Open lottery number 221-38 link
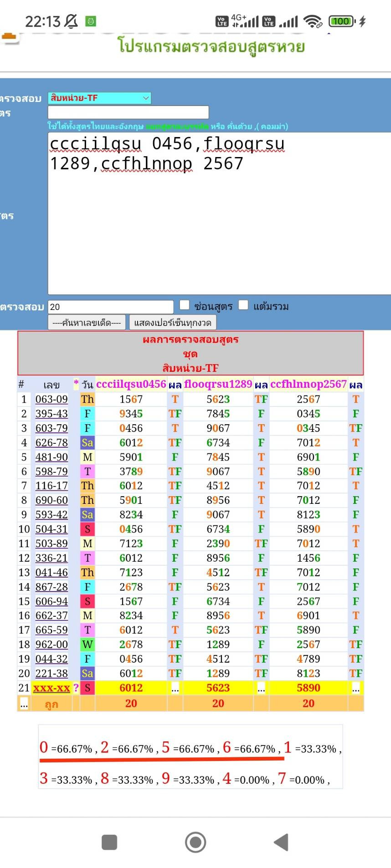The width and height of the screenshot is (391, 868). point(51,673)
